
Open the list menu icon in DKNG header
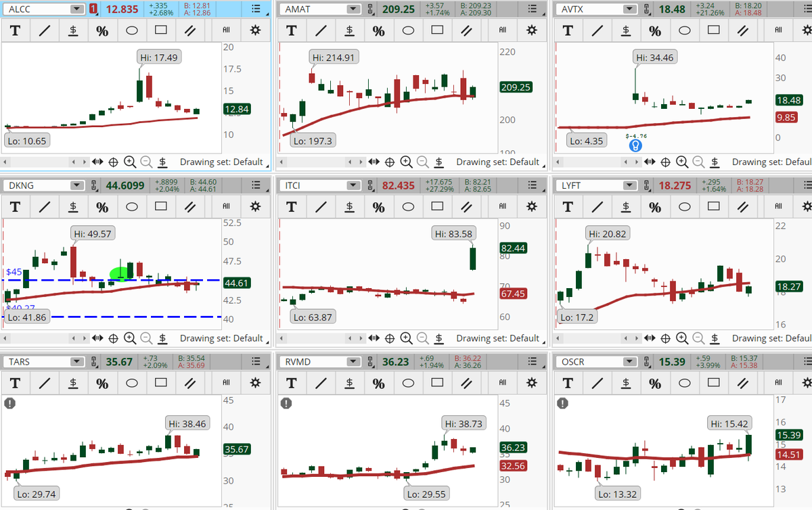tap(255, 185)
